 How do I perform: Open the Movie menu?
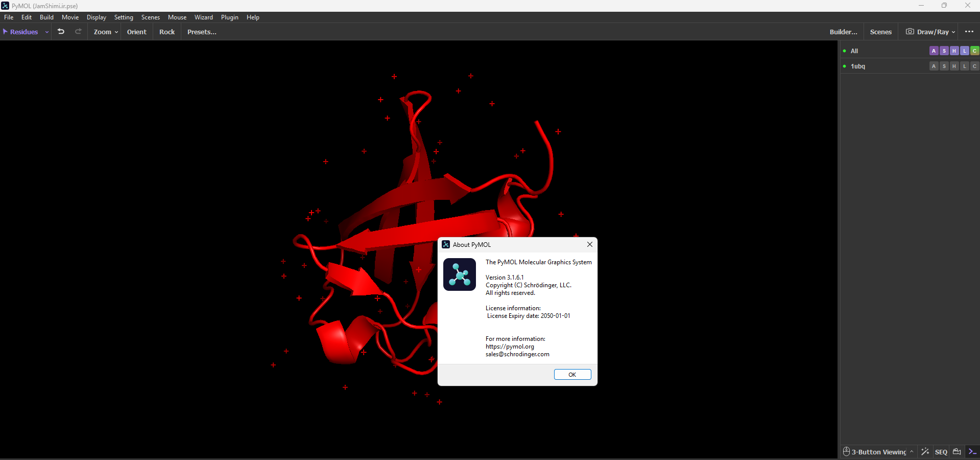click(70, 17)
